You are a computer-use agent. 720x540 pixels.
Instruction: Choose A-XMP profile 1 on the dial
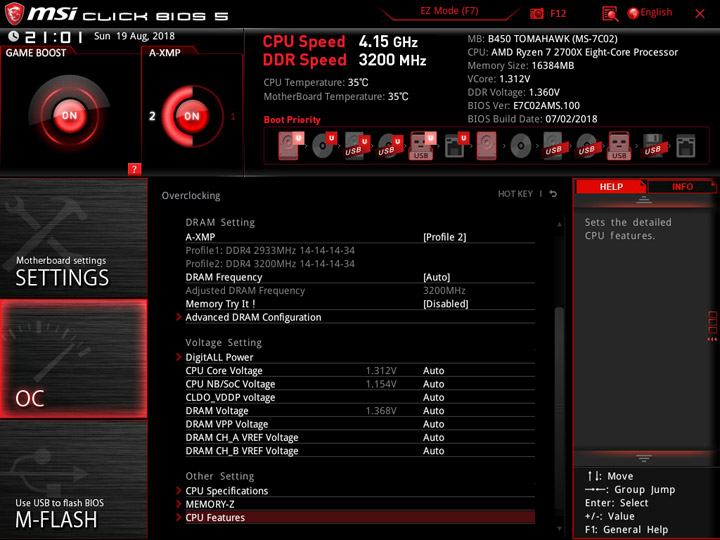click(x=233, y=116)
